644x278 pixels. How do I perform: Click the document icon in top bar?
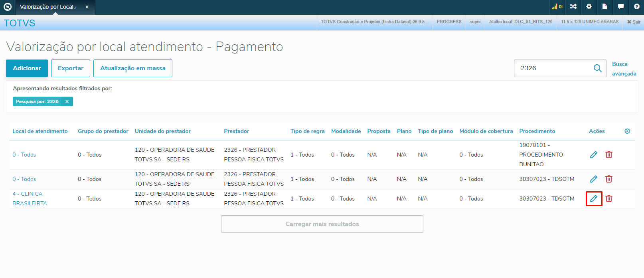604,6
